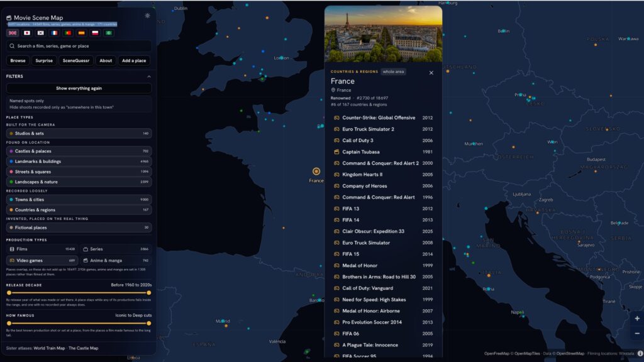Screen dimensions: 644x362
Task: Open map attribution info icon
Action: point(640,353)
